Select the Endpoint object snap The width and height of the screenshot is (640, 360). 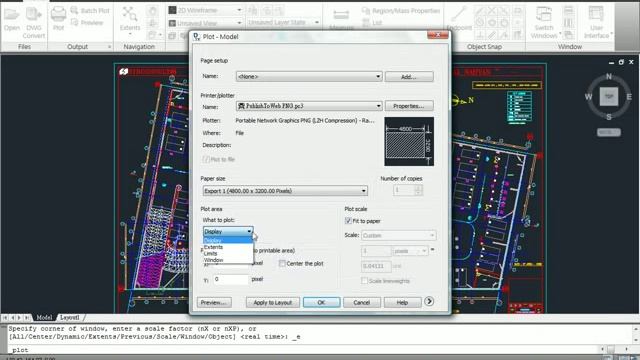(459, 19)
